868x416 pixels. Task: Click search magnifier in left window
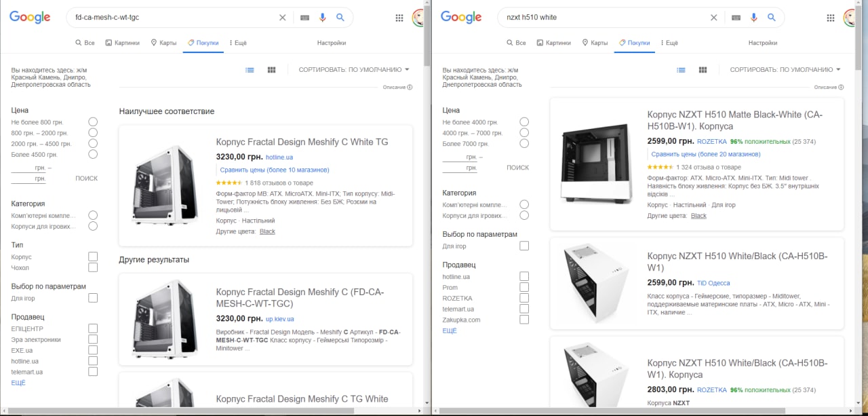(x=340, y=18)
